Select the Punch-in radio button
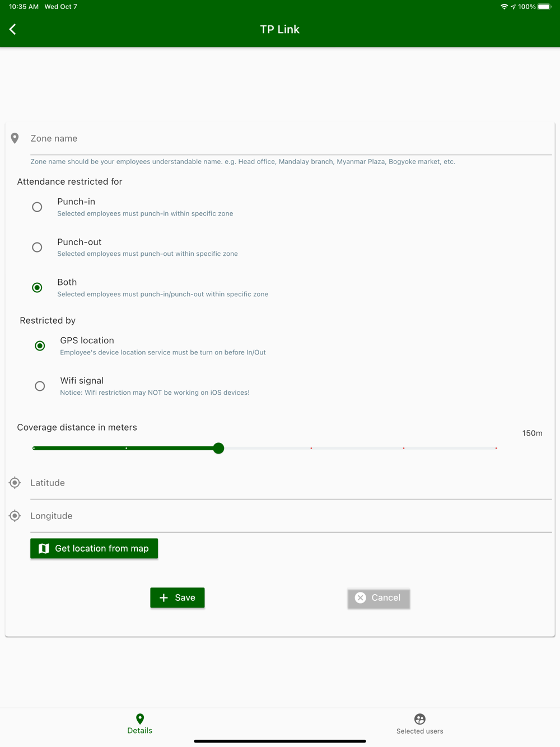Viewport: 560px width, 747px height. click(37, 207)
